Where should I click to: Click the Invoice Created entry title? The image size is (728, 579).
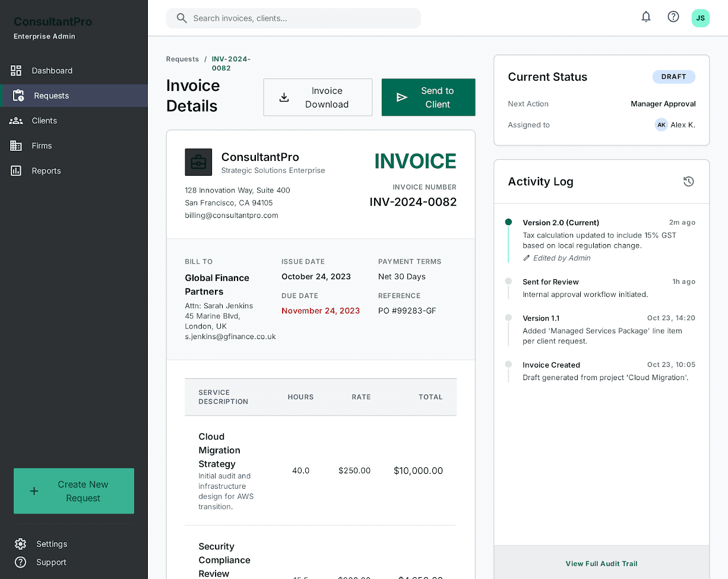click(x=551, y=365)
